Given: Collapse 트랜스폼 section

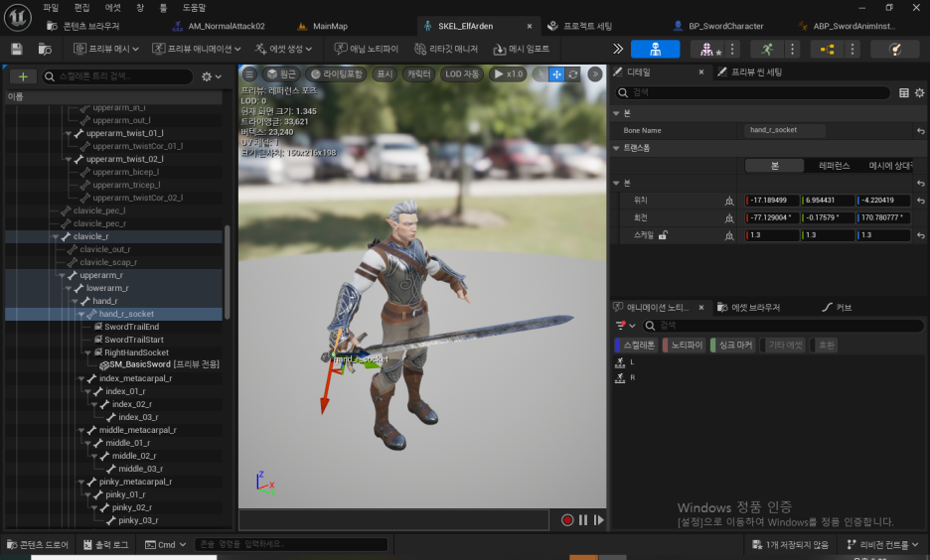Looking at the screenshot, I should pos(616,148).
